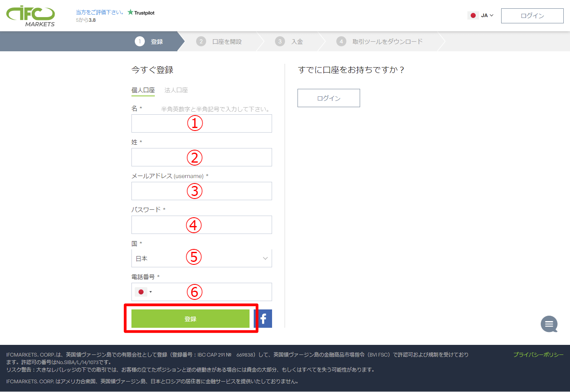The width and height of the screenshot is (570, 392).
Task: Open the chat bubble in bottom right corner
Action: 549,324
